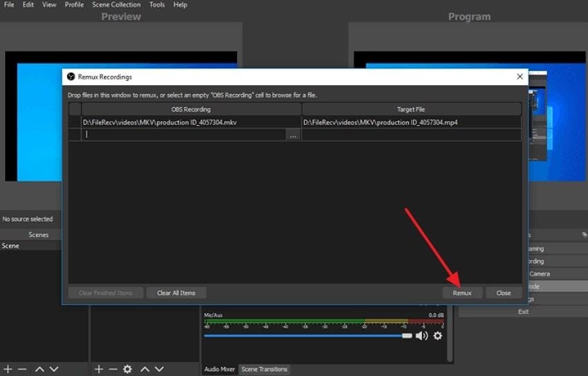Open the Tools menu
This screenshot has height=376, width=588.
pos(157,5)
